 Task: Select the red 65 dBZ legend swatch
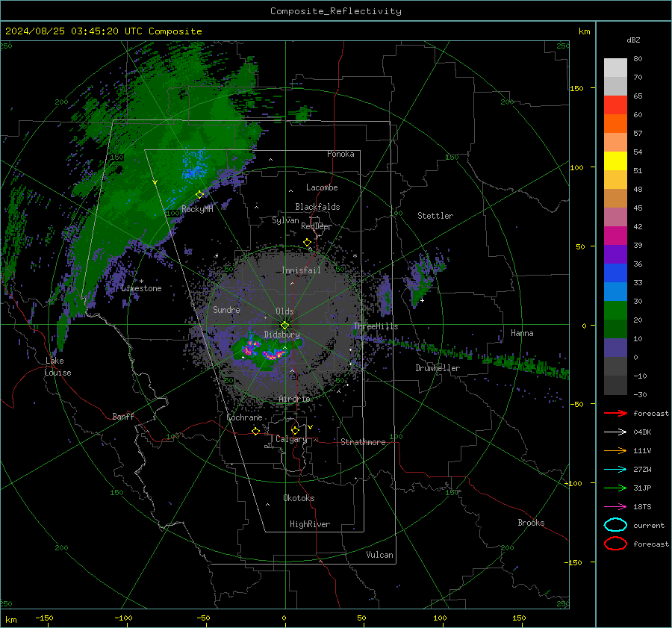[615, 105]
